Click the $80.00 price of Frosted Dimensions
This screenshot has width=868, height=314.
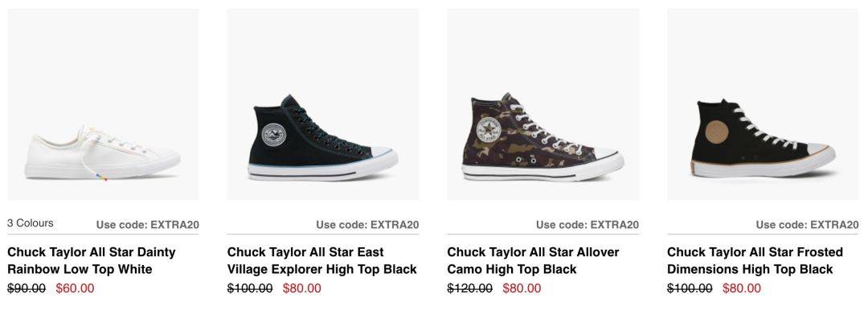pyautogui.click(x=742, y=288)
